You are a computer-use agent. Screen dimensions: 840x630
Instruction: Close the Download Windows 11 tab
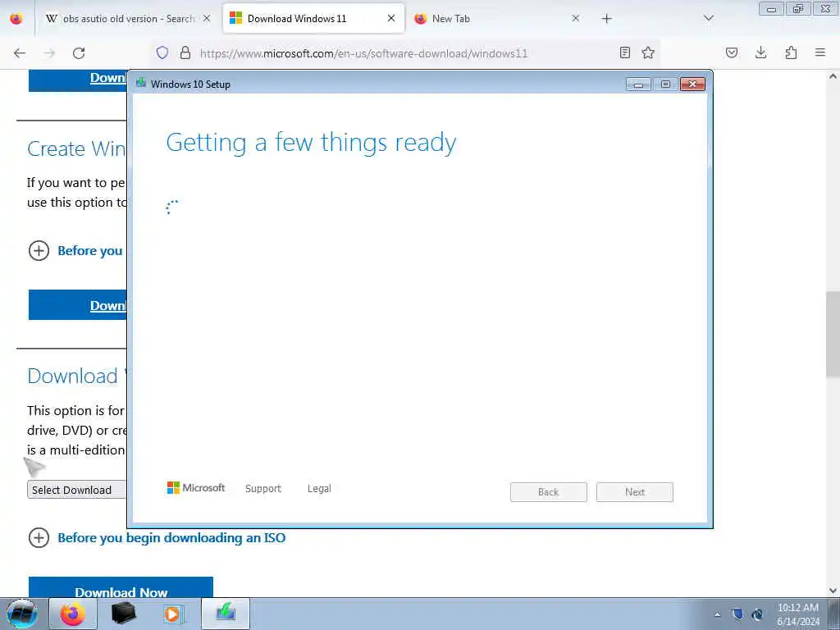(391, 19)
